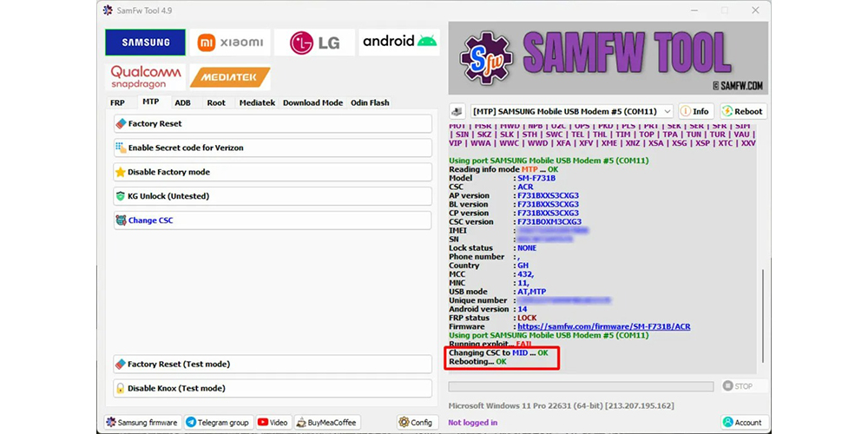
Task: Open the samfw.com firmware link
Action: (604, 326)
